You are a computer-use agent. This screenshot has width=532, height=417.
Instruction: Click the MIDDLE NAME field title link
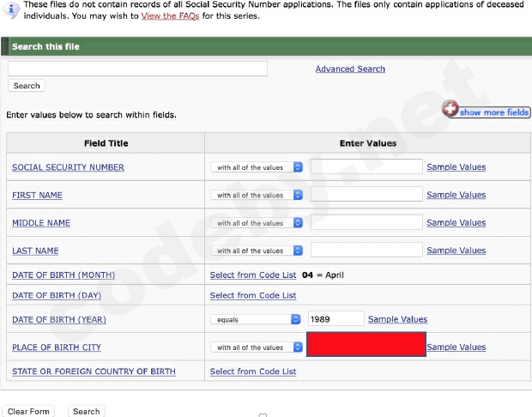click(41, 223)
